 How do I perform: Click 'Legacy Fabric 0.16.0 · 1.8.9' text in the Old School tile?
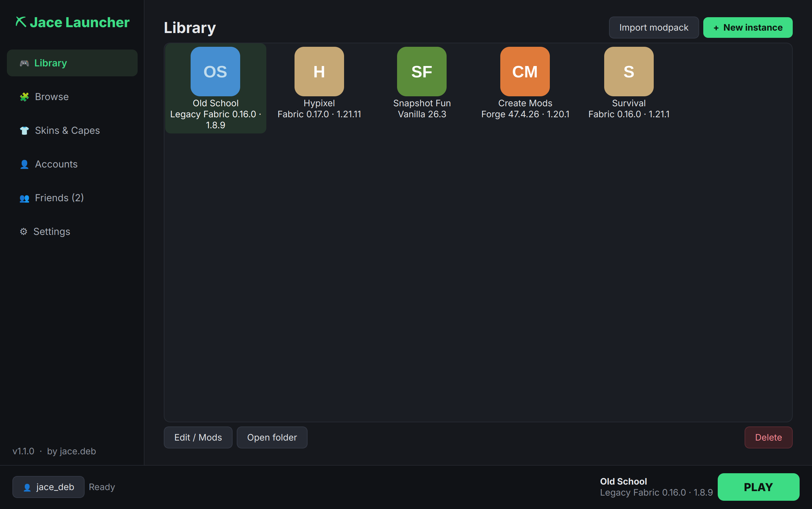[x=216, y=120]
